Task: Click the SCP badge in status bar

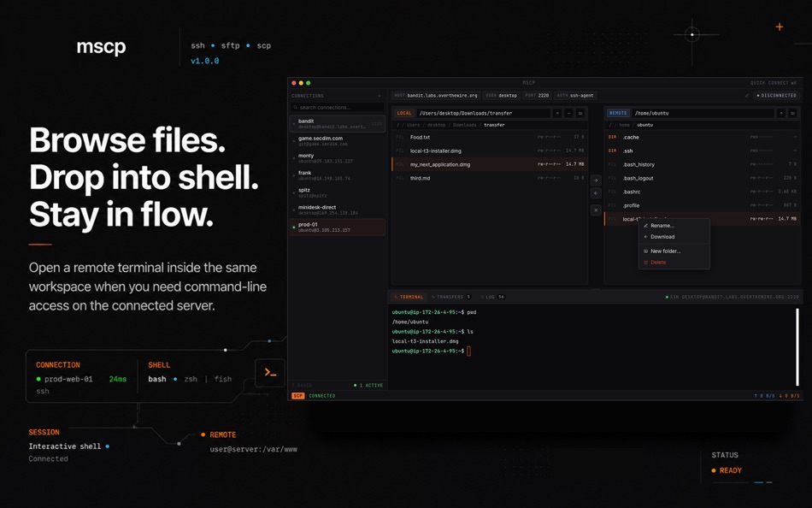Action: coord(297,395)
